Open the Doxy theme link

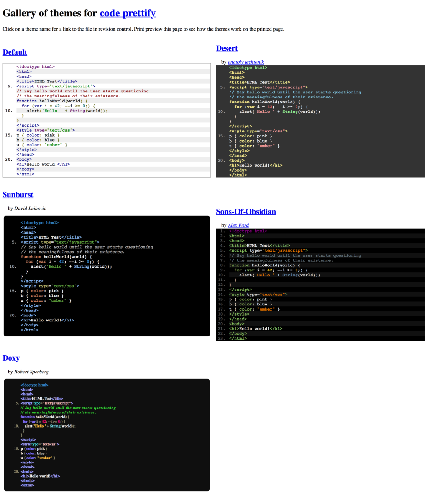click(11, 358)
